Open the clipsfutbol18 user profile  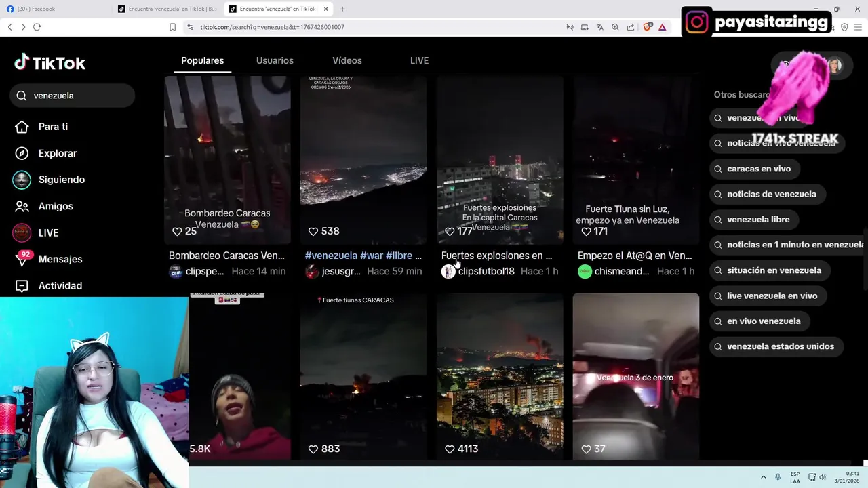point(486,271)
